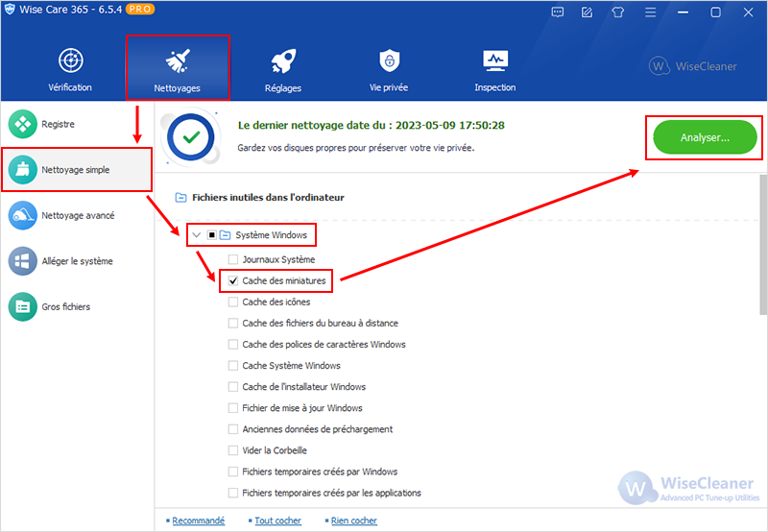This screenshot has width=768, height=532.
Task: Switch to the Nettoyages tab
Action: [x=178, y=68]
